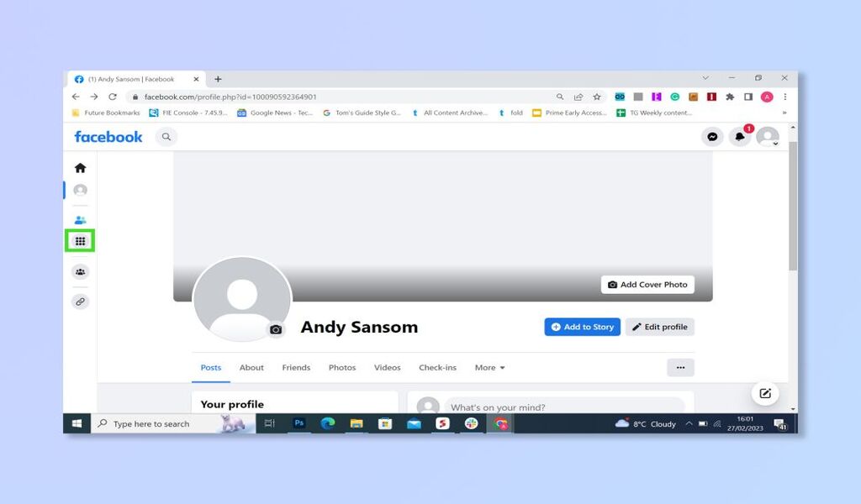The width and height of the screenshot is (861, 504).
Task: Open the notifications bell icon
Action: pos(740,137)
